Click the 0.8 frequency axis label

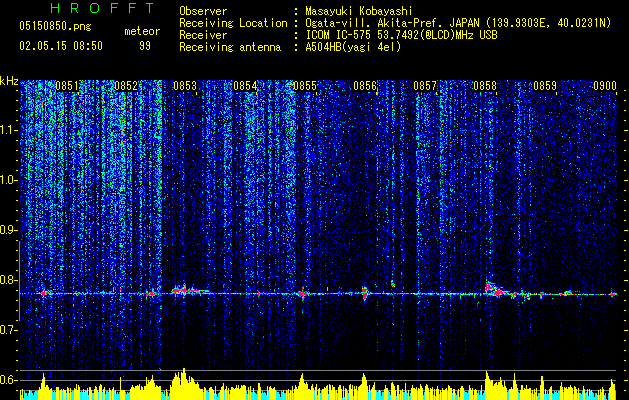point(9,280)
